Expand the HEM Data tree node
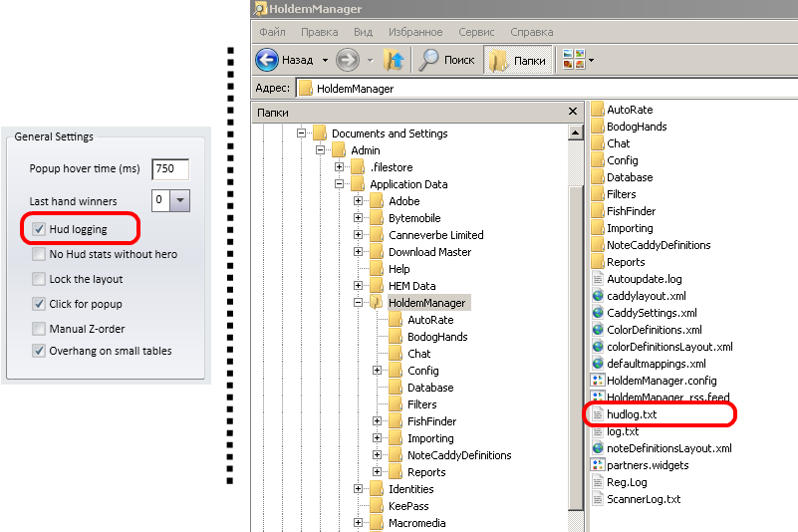This screenshot has width=798, height=532. [359, 285]
